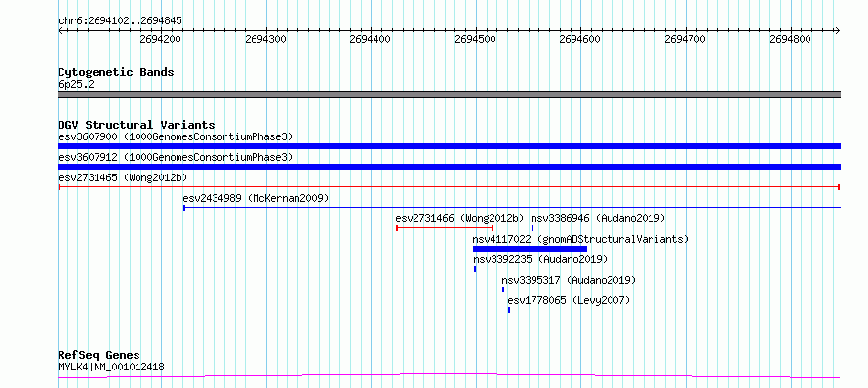
Task: Click the nsv3395317 (Audano2019) variant marker
Action: click(x=503, y=290)
